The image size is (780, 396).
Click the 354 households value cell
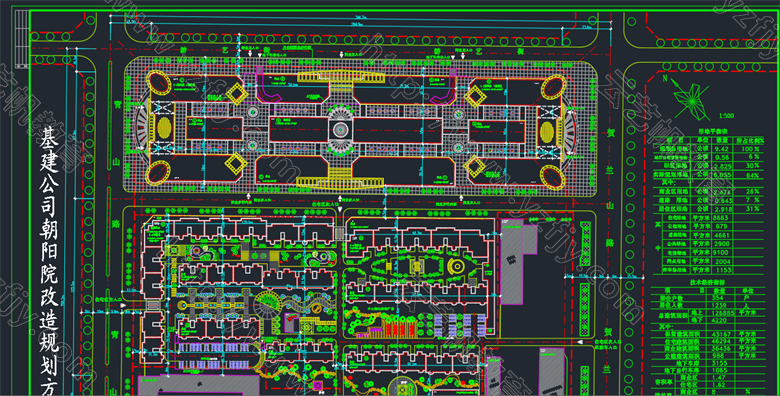pyautogui.click(x=717, y=297)
